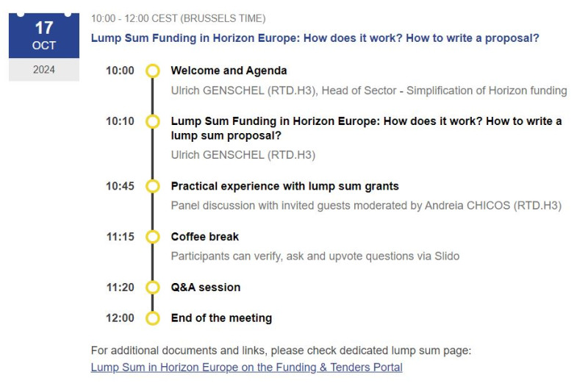Click the 17 OCT calendar date icon
Viewport: 588px width, 383px height.
(44, 35)
